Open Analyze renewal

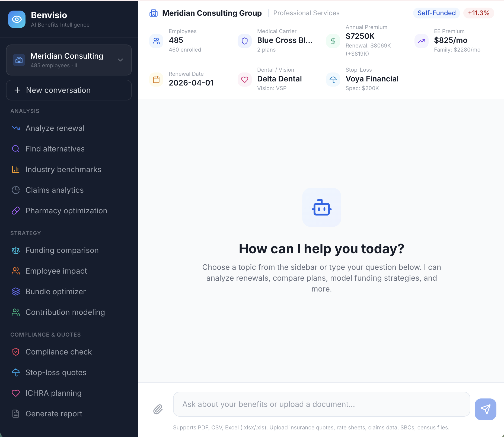(69, 128)
